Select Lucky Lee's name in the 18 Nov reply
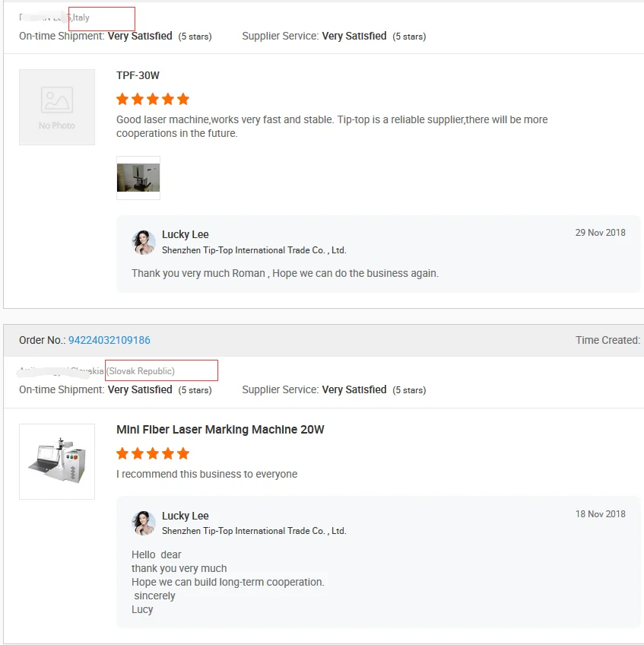644x645 pixels. tap(185, 516)
